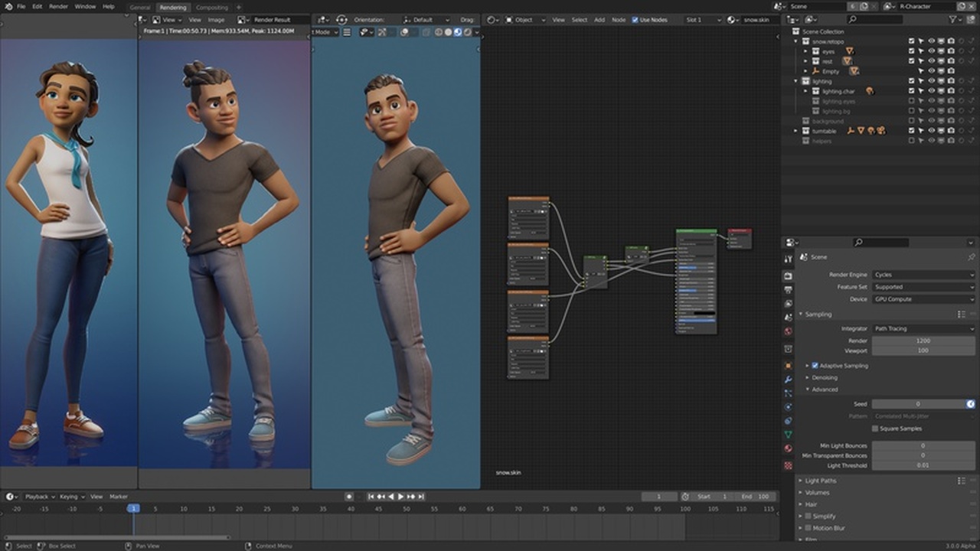This screenshot has height=551, width=980.
Task: Toggle Use Nodes in the shader editor header
Action: [x=633, y=20]
